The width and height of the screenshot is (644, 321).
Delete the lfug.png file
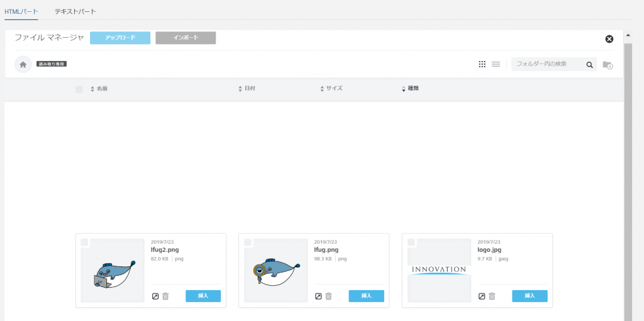(x=328, y=296)
